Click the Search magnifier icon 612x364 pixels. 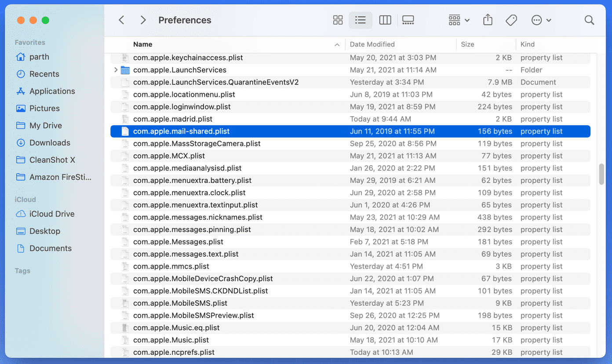pos(589,20)
